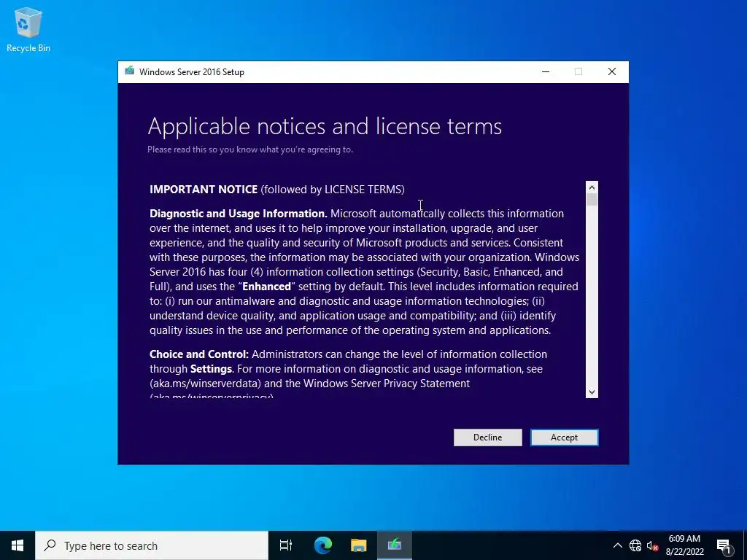
Task: Show hidden system tray icons
Action: [617, 545]
